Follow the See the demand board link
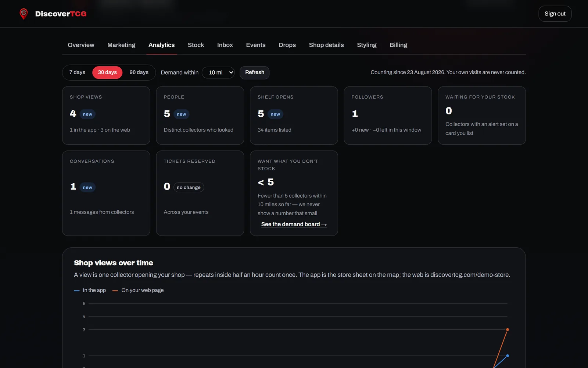The width and height of the screenshot is (588, 368). [x=294, y=224]
